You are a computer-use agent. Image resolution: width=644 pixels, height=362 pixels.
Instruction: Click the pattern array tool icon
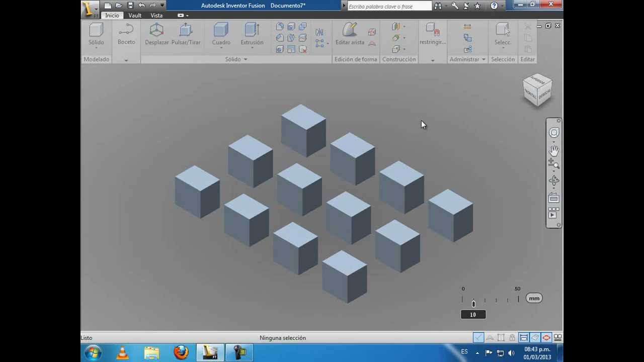click(x=319, y=44)
